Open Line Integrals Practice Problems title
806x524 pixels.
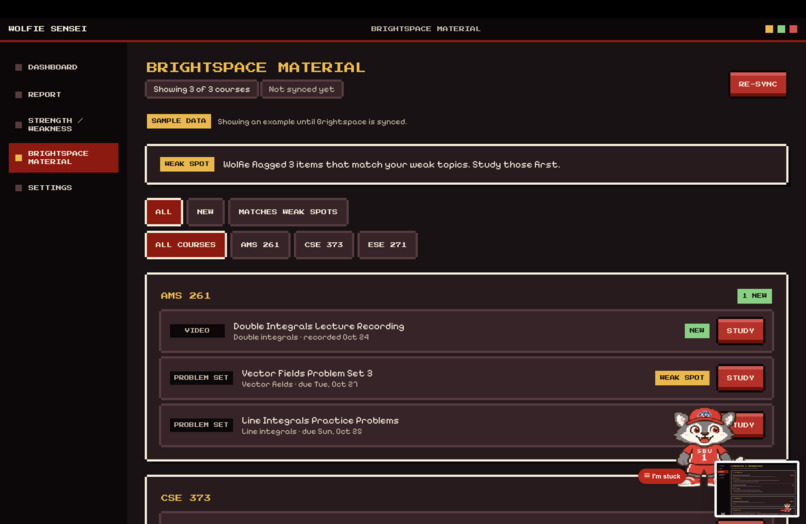point(320,421)
